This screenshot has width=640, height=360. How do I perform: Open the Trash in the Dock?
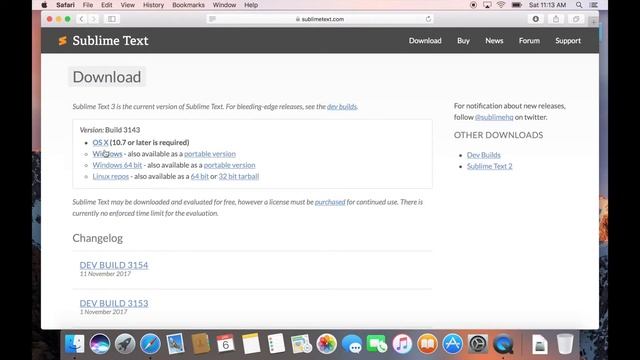[565, 344]
